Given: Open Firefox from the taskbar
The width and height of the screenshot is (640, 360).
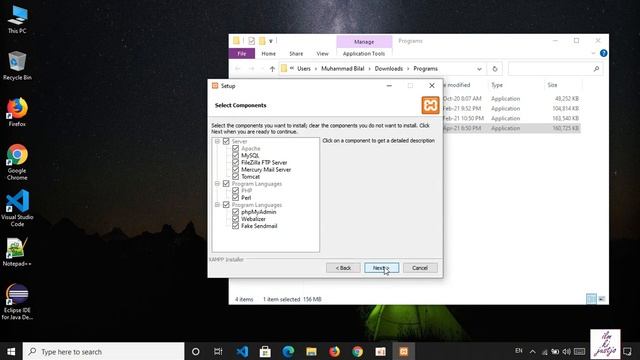Looking at the screenshot, I should pyautogui.click(x=334, y=351).
